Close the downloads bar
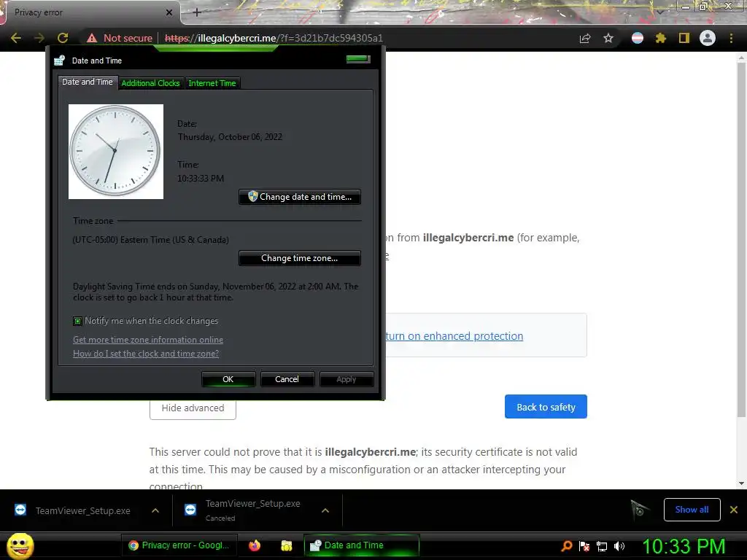Screen dimensions: 747x560 [x=734, y=510]
